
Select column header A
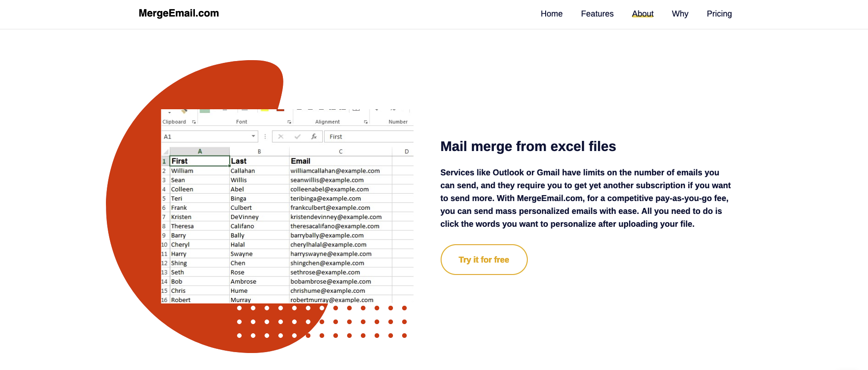point(199,151)
